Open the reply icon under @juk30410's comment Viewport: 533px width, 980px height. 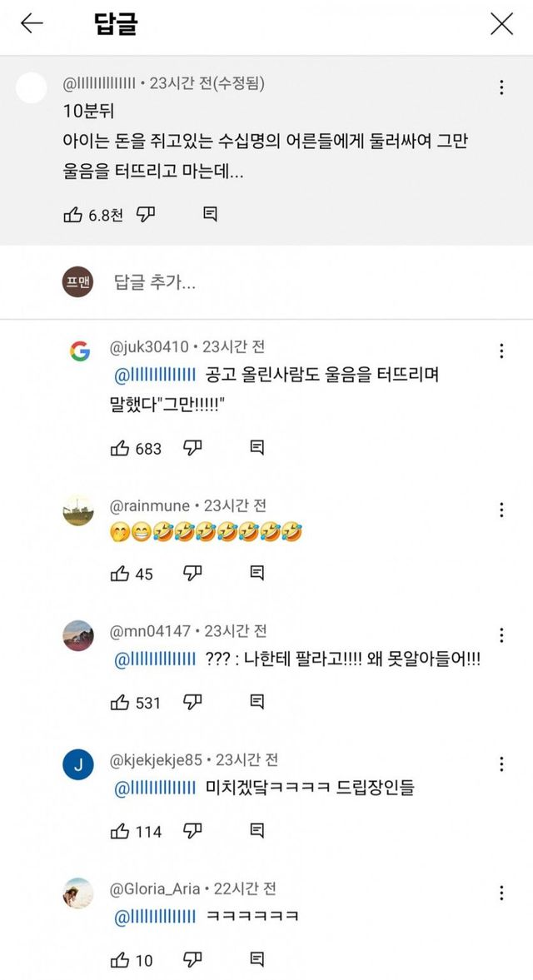(x=257, y=448)
